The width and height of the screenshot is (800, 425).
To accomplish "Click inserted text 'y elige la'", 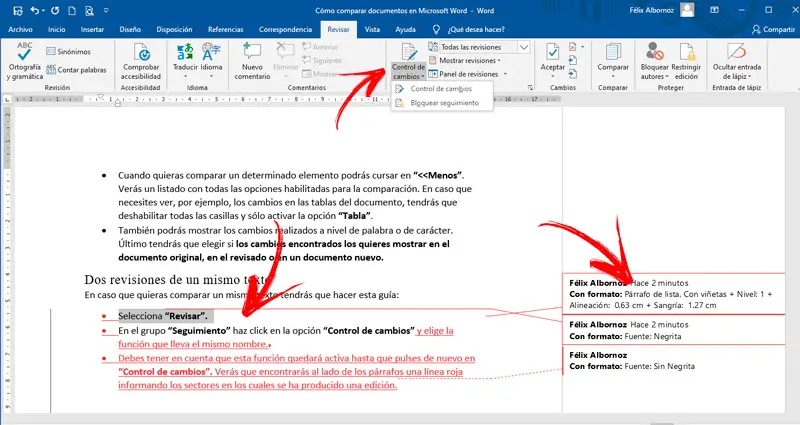I will pos(435,331).
